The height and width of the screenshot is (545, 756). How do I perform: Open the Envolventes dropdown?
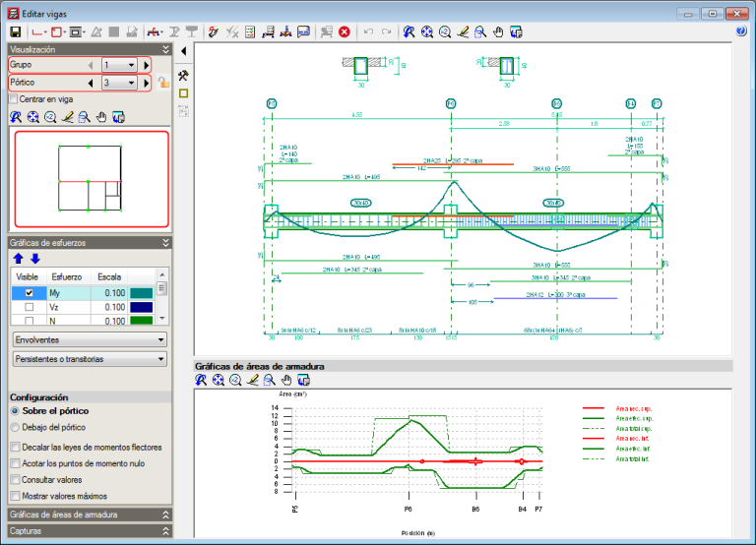89,339
